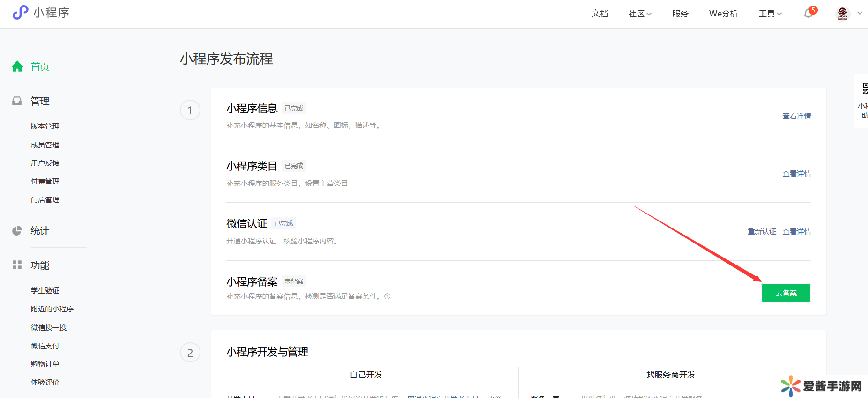This screenshot has width=868, height=398.
Task: Click the 统计 pie chart icon
Action: 17,231
